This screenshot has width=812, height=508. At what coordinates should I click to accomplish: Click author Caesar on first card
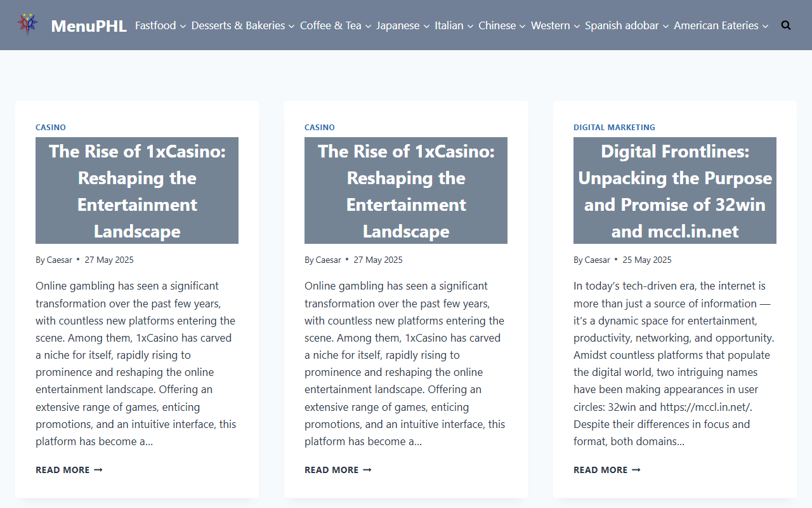[x=60, y=260]
